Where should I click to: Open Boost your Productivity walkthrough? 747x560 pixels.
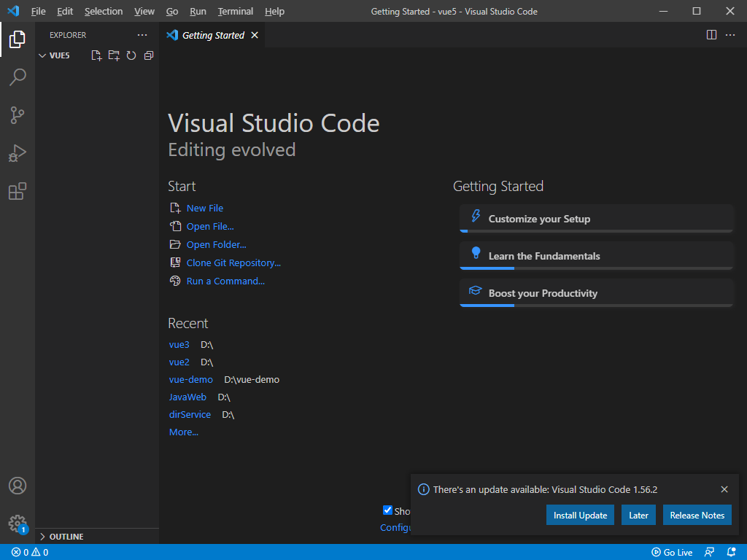click(x=596, y=293)
